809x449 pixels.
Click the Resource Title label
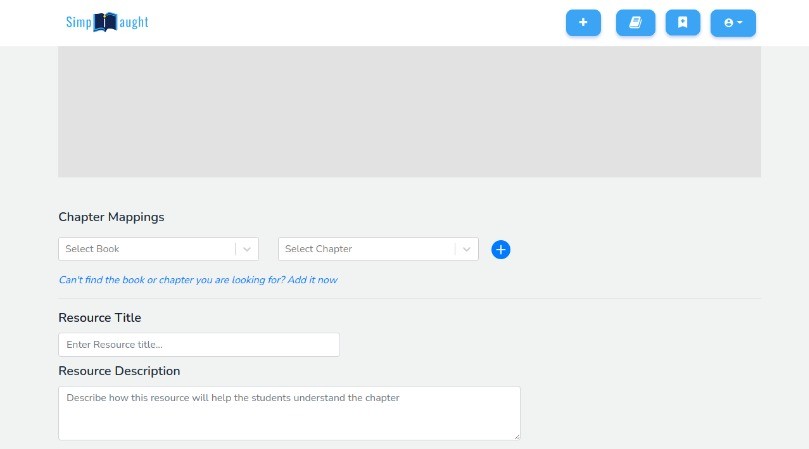100,317
